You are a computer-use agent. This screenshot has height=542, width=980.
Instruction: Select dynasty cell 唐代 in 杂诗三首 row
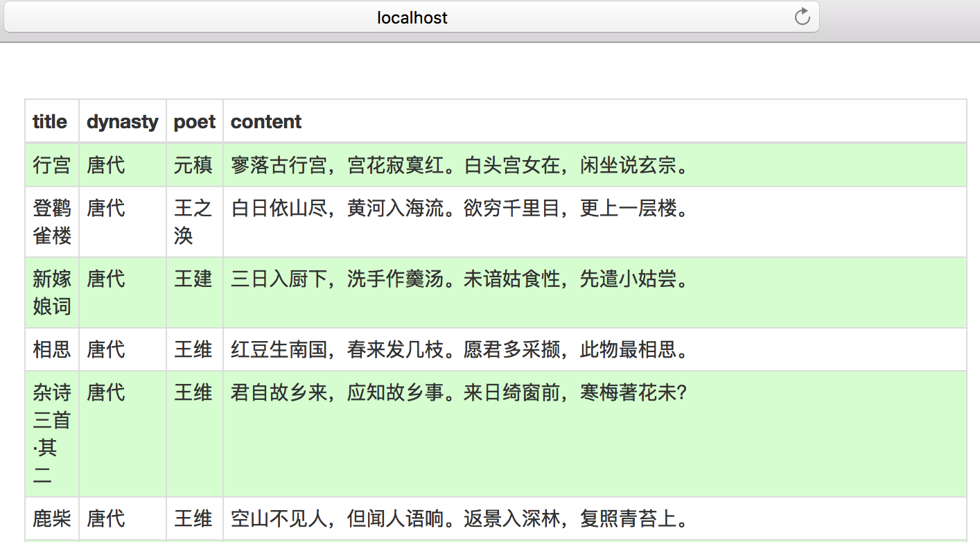pos(123,434)
